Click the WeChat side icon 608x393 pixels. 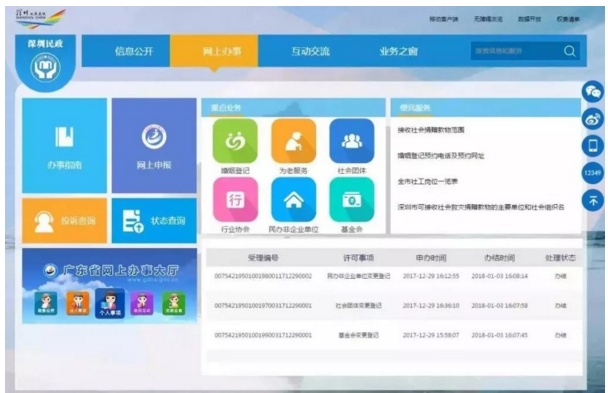[593, 92]
